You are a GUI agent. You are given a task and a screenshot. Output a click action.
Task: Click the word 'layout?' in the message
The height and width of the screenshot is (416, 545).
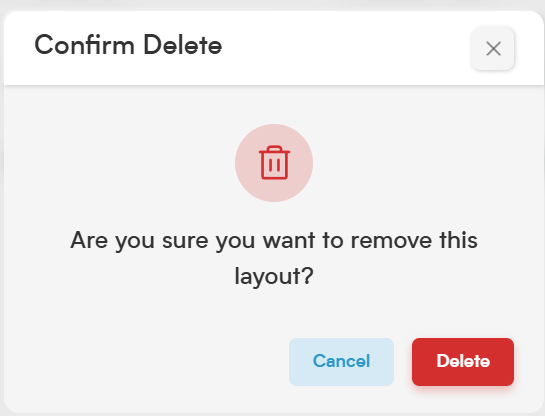(274, 277)
